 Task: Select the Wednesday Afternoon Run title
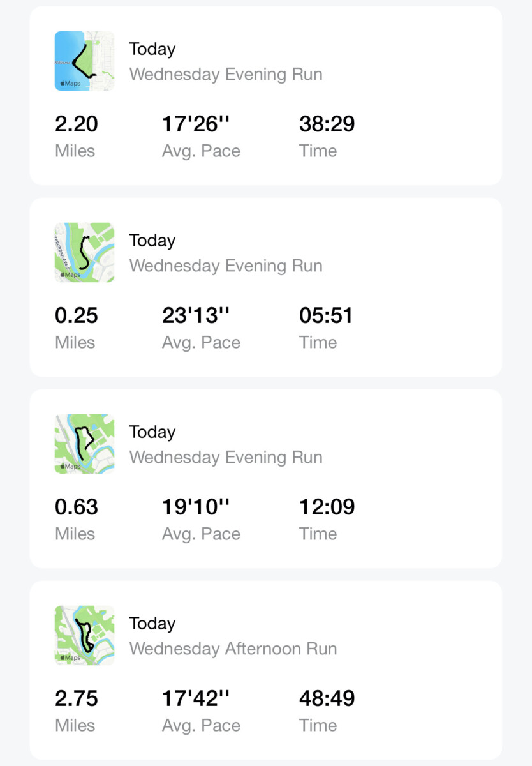point(233,649)
